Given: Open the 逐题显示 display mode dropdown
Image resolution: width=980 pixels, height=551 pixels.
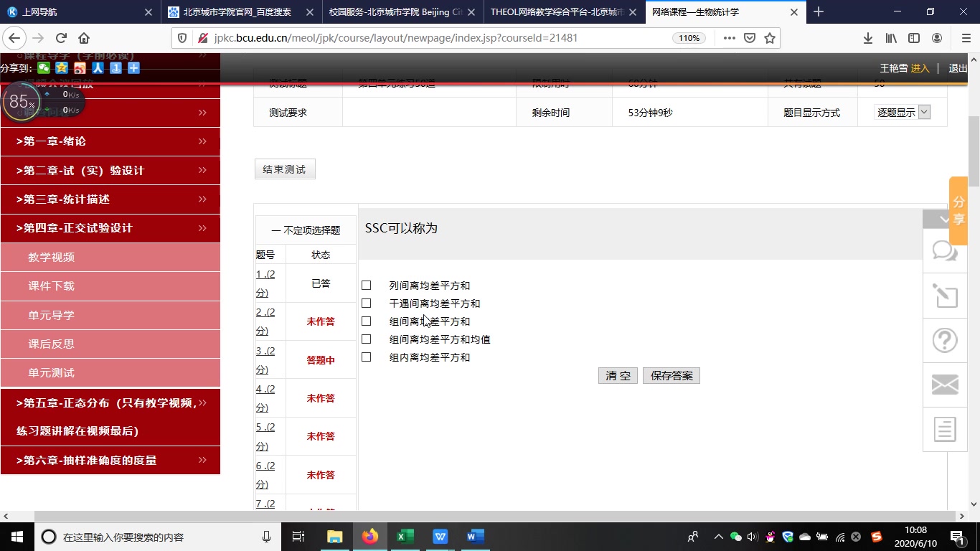Looking at the screenshot, I should 903,112.
